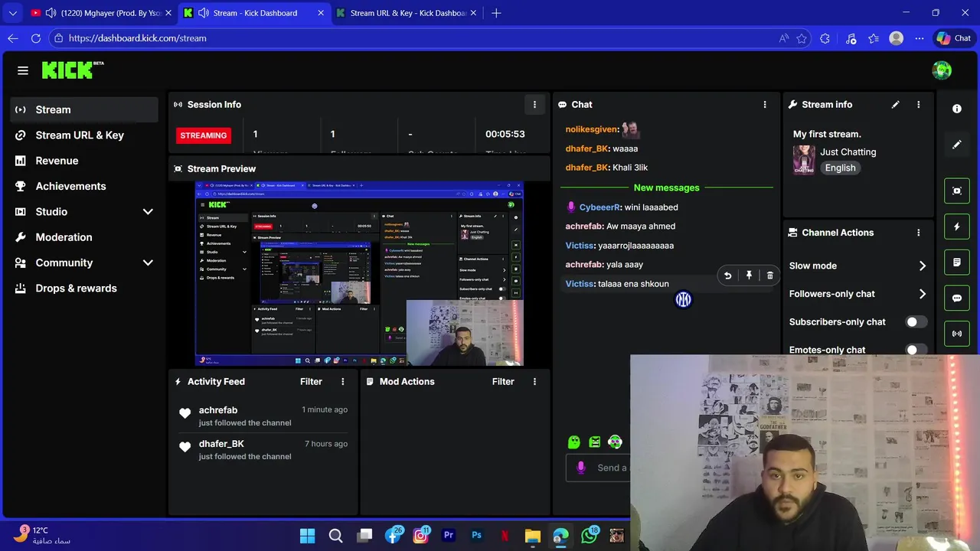Click the Inter crest emote in chat
Viewport: 980px width, 551px height.
[x=683, y=300]
